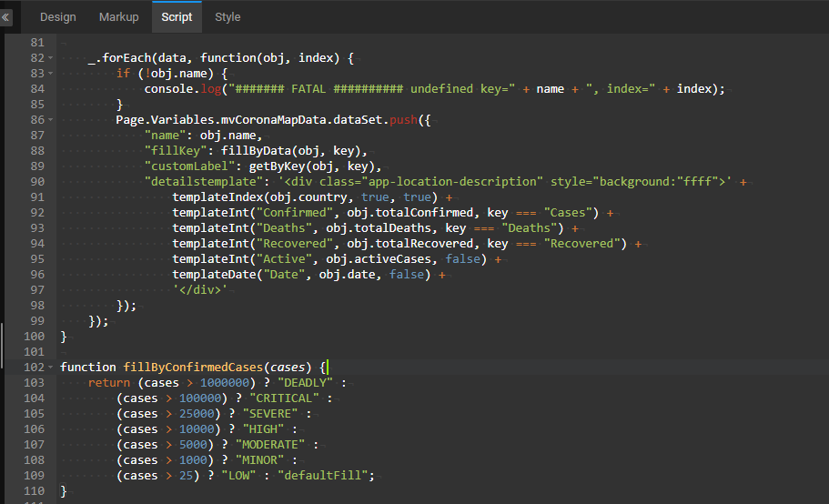Open the Markup tab

tap(118, 17)
